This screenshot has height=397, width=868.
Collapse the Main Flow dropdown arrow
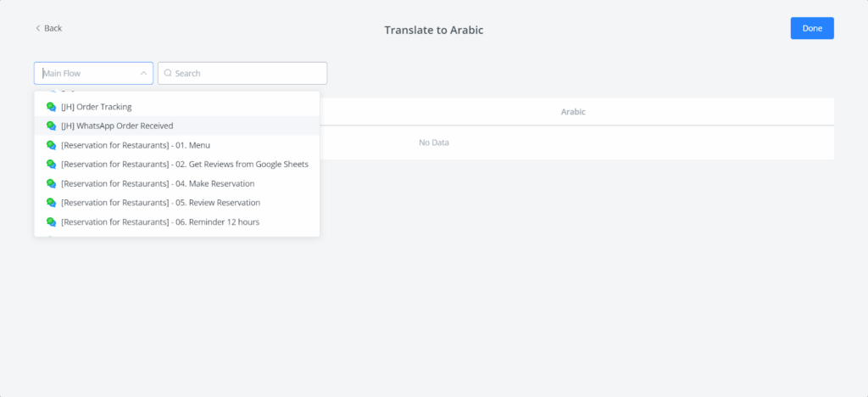tap(143, 74)
